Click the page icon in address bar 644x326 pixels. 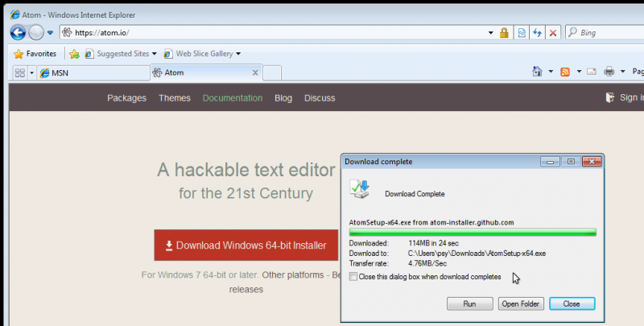[67, 32]
